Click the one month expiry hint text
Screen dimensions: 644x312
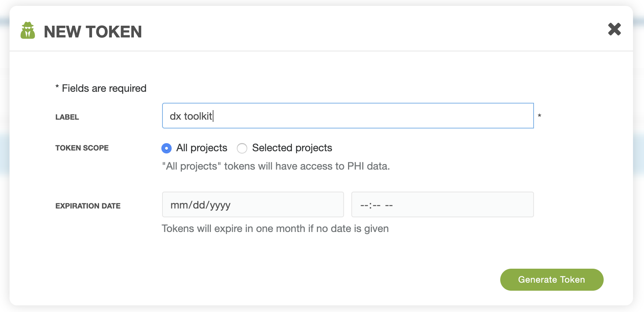[x=275, y=229]
